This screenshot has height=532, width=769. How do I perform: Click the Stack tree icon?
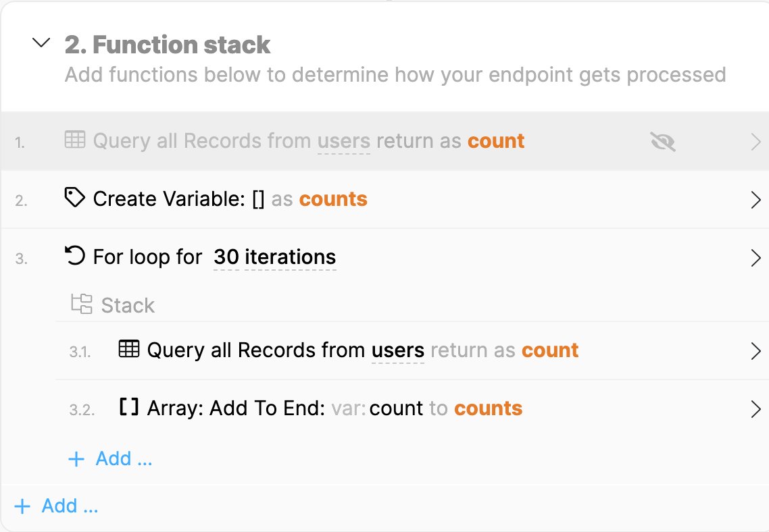(81, 304)
